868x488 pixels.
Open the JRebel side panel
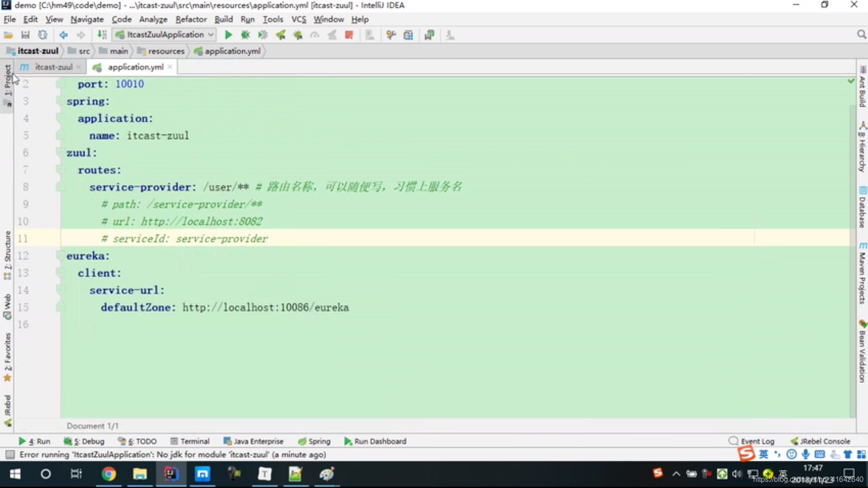[7, 410]
